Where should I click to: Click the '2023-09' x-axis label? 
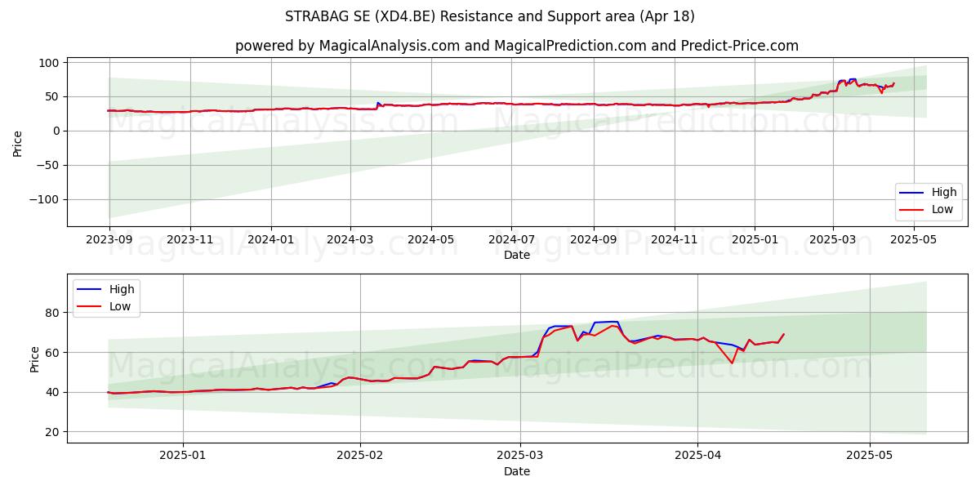pyautogui.click(x=109, y=241)
